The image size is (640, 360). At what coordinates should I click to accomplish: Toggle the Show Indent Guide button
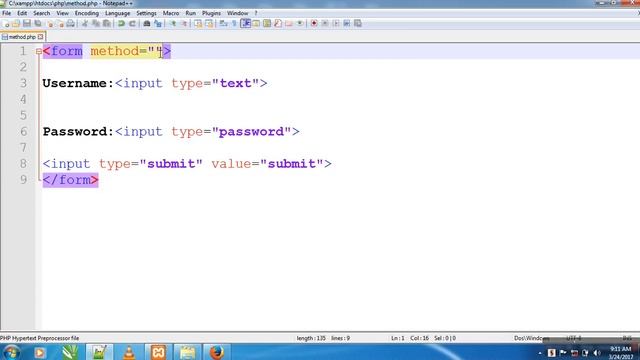245,24
